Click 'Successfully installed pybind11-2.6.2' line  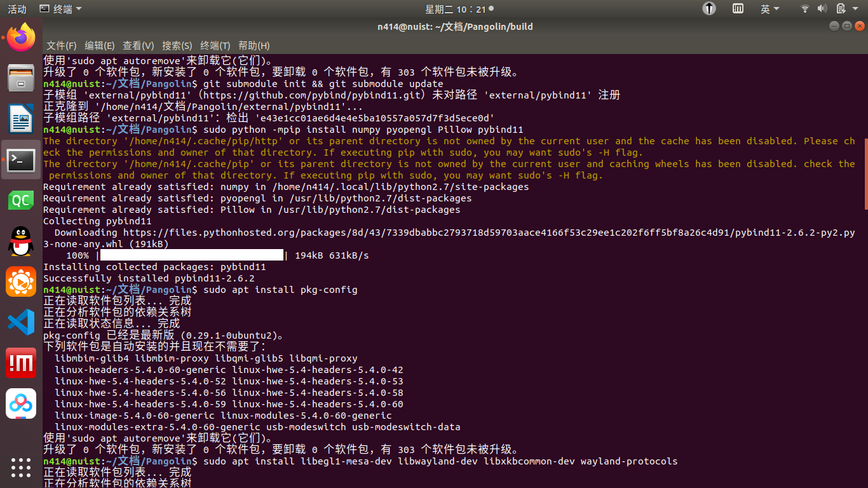(x=149, y=278)
